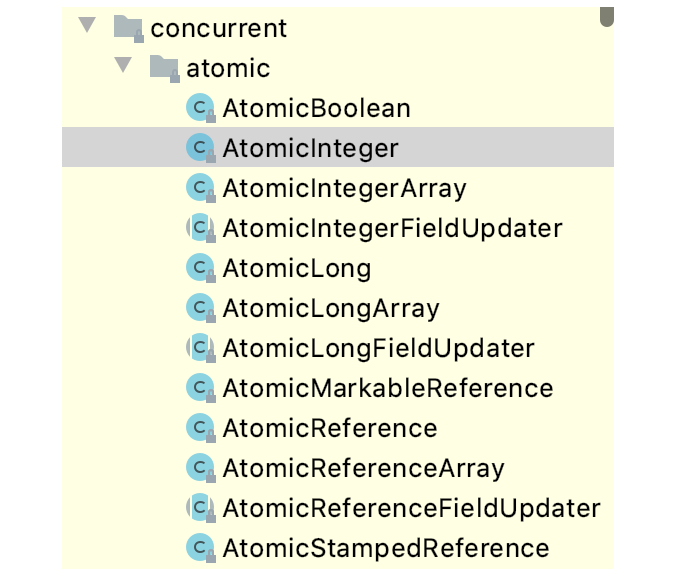
Task: Open the AtomicReferenceArray class entry
Action: coord(338,468)
